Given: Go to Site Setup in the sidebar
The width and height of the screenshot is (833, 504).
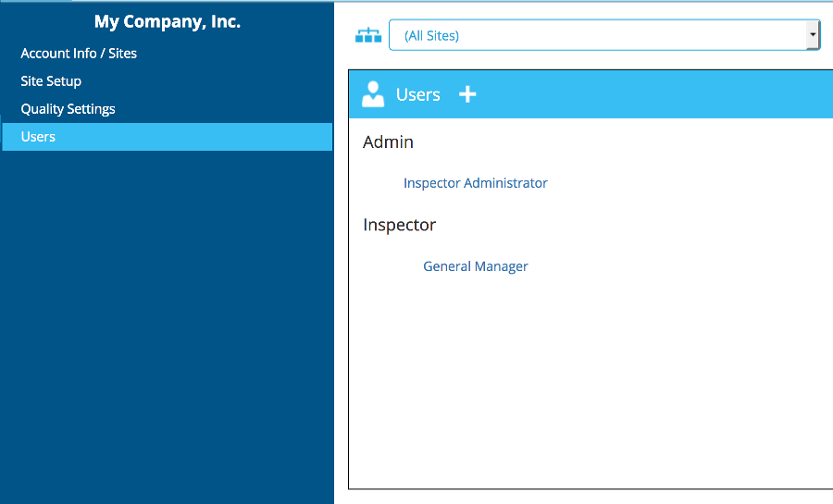Looking at the screenshot, I should pos(51,81).
